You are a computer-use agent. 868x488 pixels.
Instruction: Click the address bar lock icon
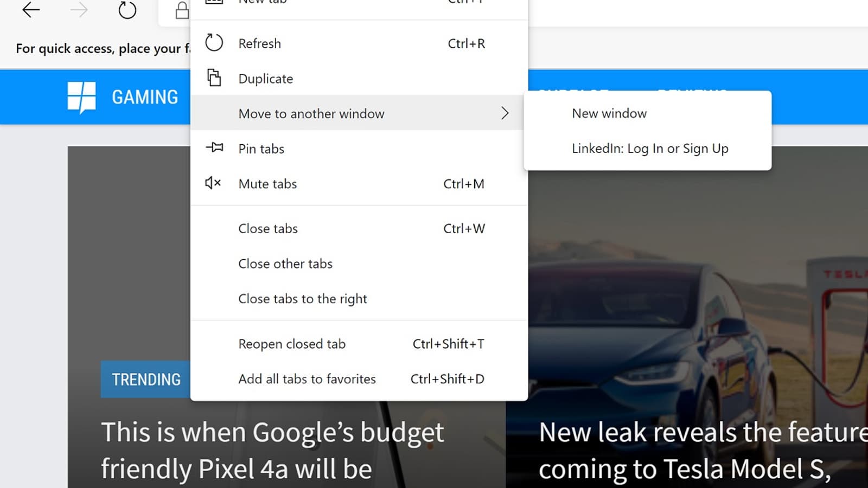point(182,10)
